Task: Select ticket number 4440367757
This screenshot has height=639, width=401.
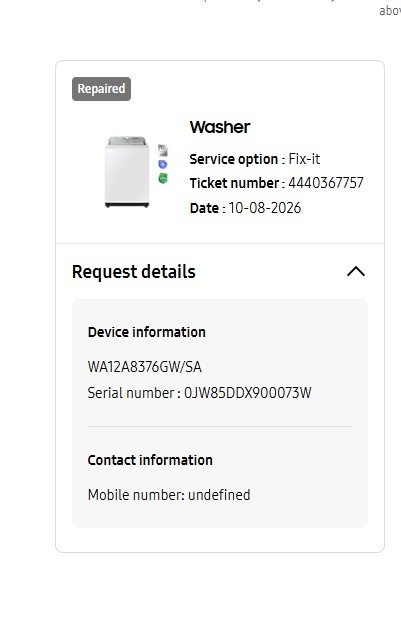Action: (326, 183)
